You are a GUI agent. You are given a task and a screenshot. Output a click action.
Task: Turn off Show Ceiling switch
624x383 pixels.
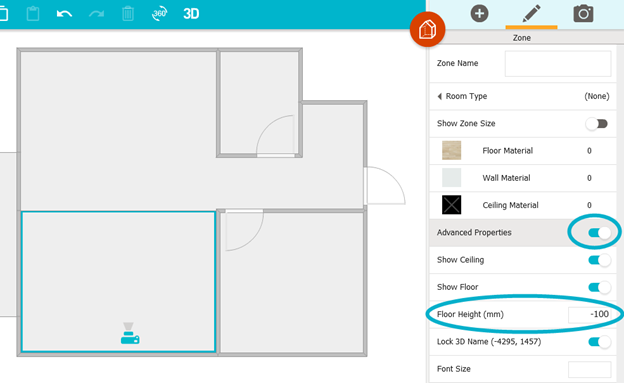click(x=599, y=260)
